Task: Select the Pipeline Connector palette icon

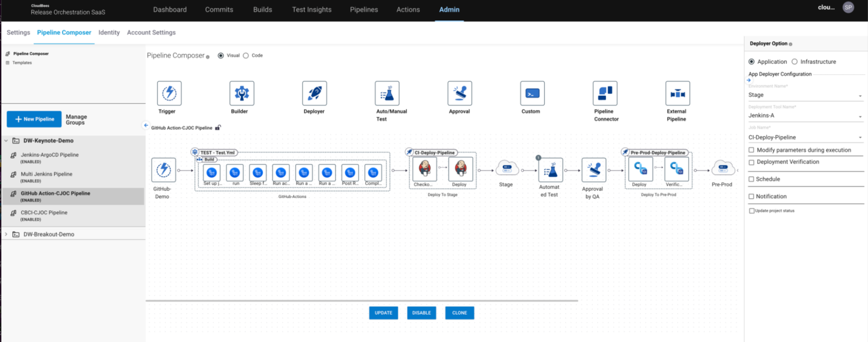Action: click(605, 93)
